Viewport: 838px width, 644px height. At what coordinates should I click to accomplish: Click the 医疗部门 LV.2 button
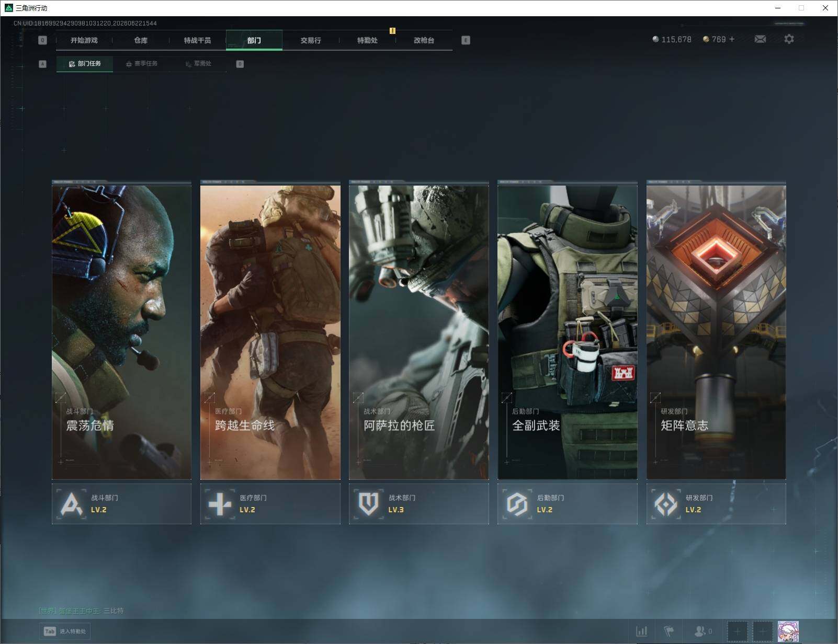tap(270, 504)
